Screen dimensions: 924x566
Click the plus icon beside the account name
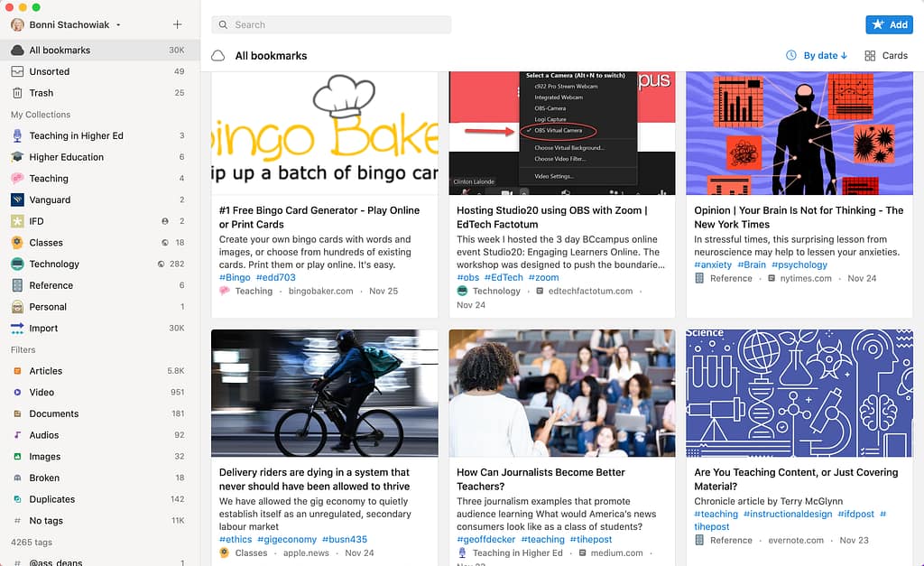177,24
